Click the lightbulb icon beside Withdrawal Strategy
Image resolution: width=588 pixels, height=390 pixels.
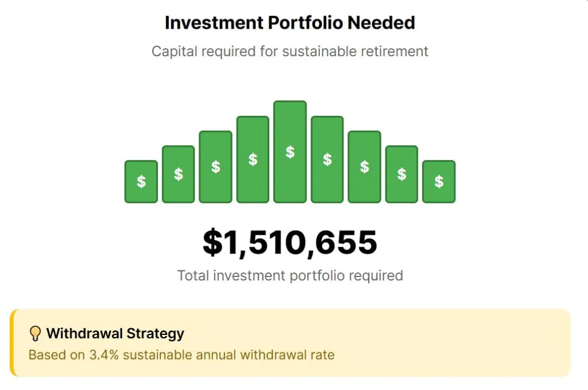click(36, 334)
